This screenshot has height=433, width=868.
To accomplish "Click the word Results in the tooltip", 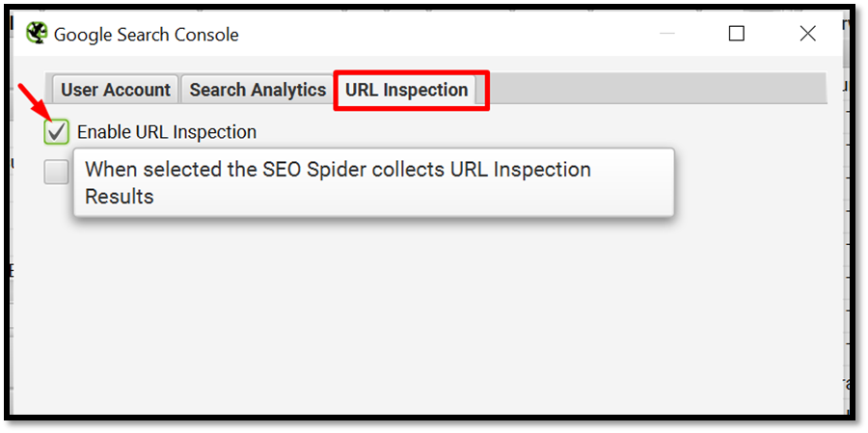I will pyautogui.click(x=119, y=197).
